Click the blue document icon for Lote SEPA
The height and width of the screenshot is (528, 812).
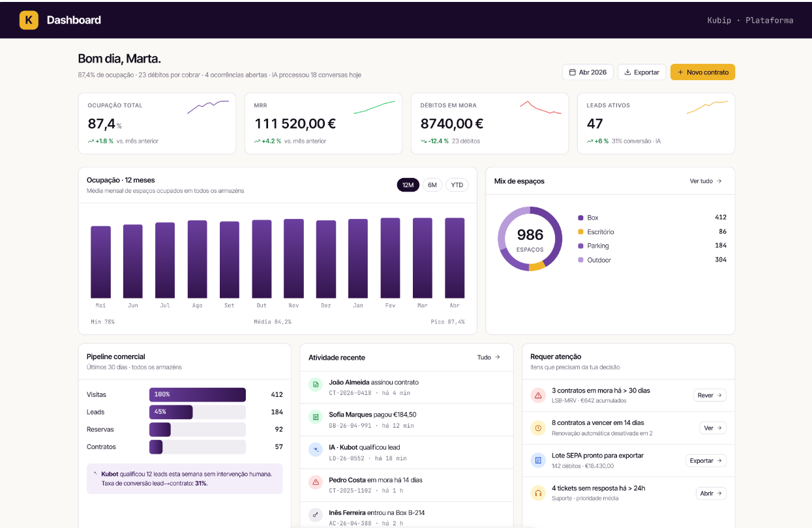[x=538, y=460]
